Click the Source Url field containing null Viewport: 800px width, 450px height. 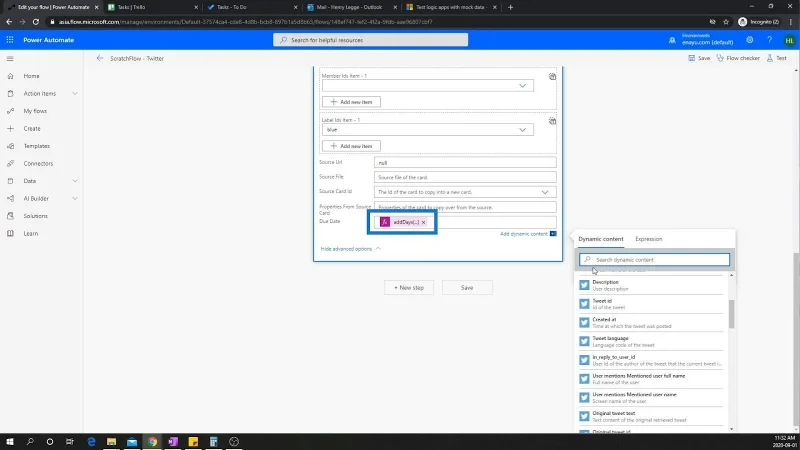[x=465, y=163]
